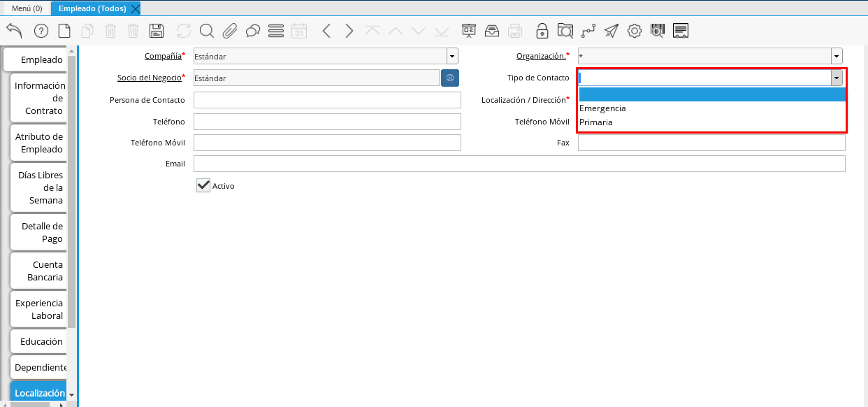Switch to the Menú (0) tab

pos(27,8)
